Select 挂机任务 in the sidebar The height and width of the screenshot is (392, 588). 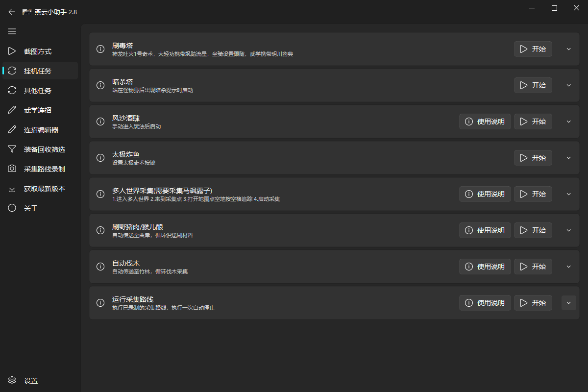(x=40, y=71)
